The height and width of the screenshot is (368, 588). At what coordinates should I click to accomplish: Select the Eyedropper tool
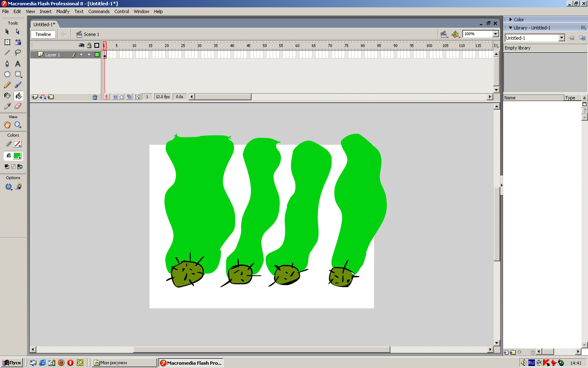click(x=7, y=106)
